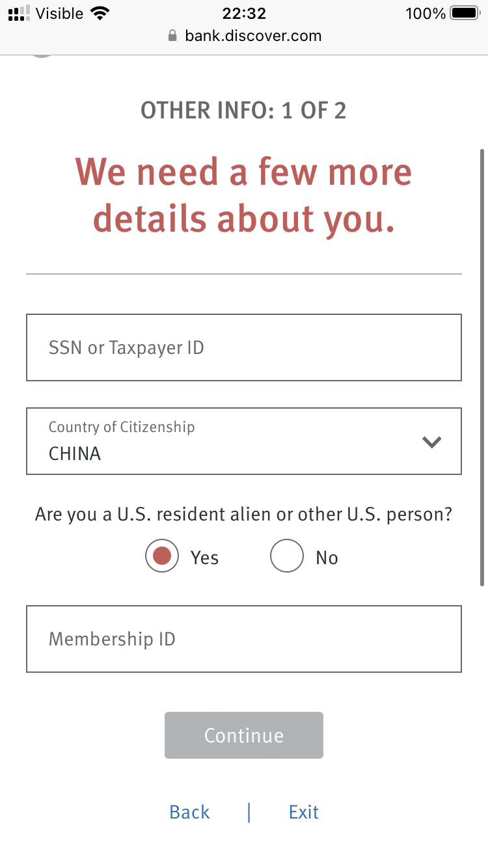Viewport: 488px width, 868px height.
Task: Open the Country of Citizenship dropdown
Action: click(x=244, y=441)
